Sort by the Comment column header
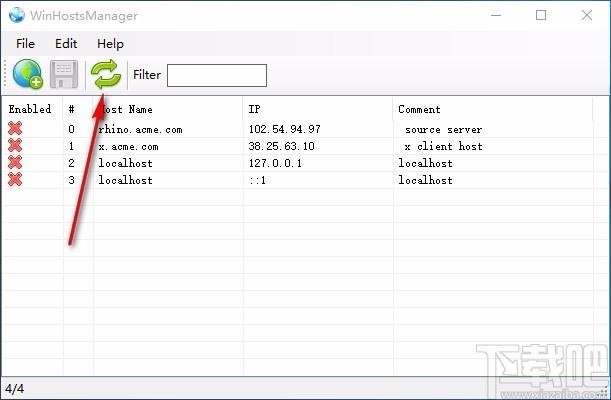The image size is (611, 400). [x=419, y=109]
